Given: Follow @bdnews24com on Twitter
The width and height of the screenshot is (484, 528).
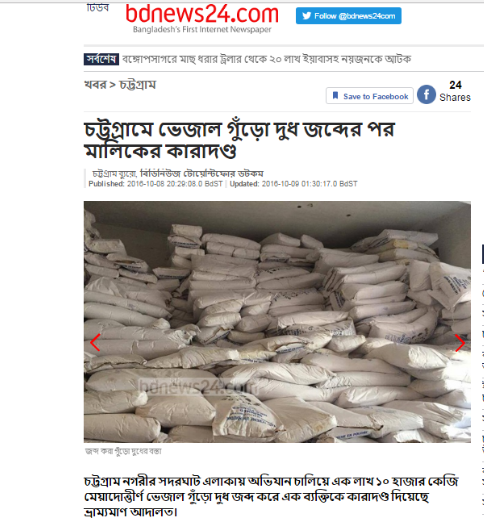Looking at the screenshot, I should pyautogui.click(x=348, y=16).
